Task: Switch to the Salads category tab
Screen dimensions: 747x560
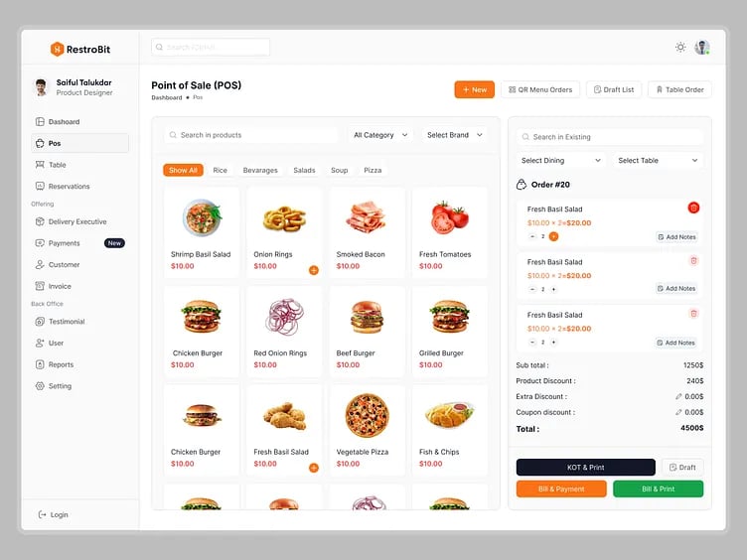Action: coord(304,171)
